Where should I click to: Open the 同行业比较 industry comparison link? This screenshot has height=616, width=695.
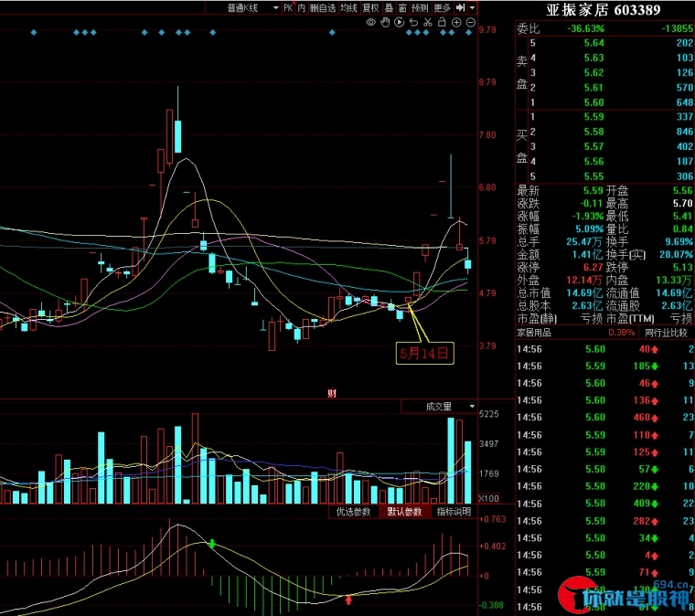pyautogui.click(x=666, y=332)
